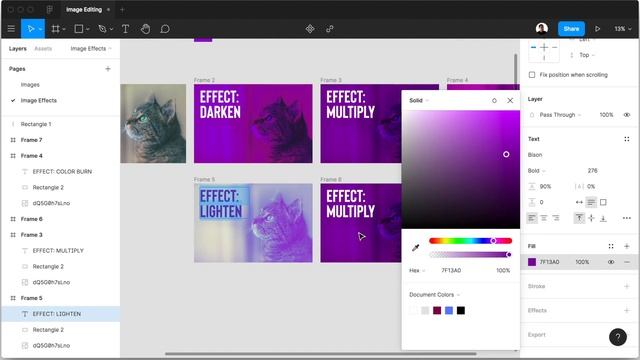Image resolution: width=640 pixels, height=360 pixels.
Task: Open the Solid fill type dropdown
Action: (x=419, y=100)
